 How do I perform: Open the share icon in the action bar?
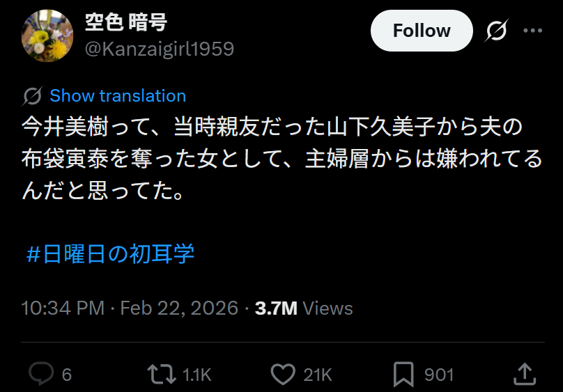point(525,373)
